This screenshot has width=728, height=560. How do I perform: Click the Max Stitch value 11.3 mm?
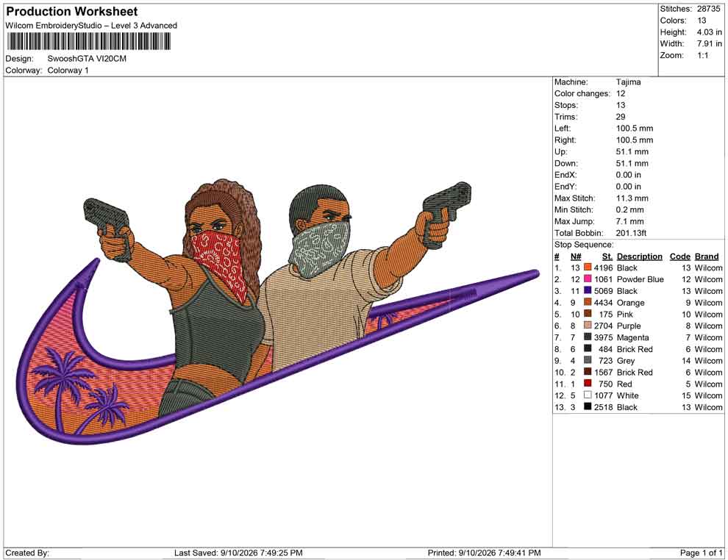(632, 198)
